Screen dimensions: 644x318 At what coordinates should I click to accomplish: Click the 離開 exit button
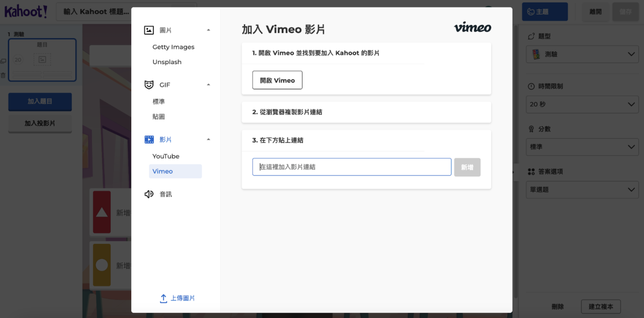pos(596,12)
